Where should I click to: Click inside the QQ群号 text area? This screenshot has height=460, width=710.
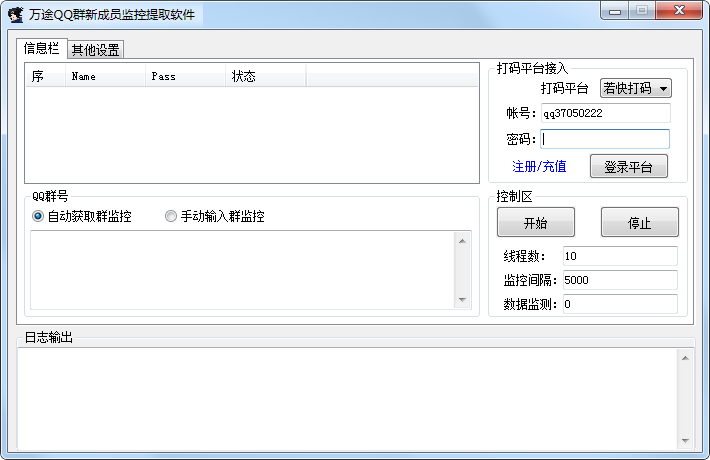(240, 270)
